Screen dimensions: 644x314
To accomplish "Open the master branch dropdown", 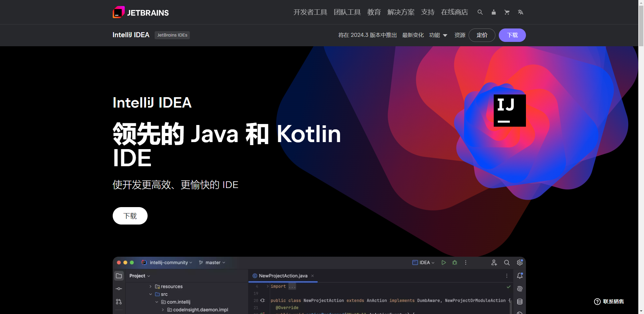I will (212, 262).
